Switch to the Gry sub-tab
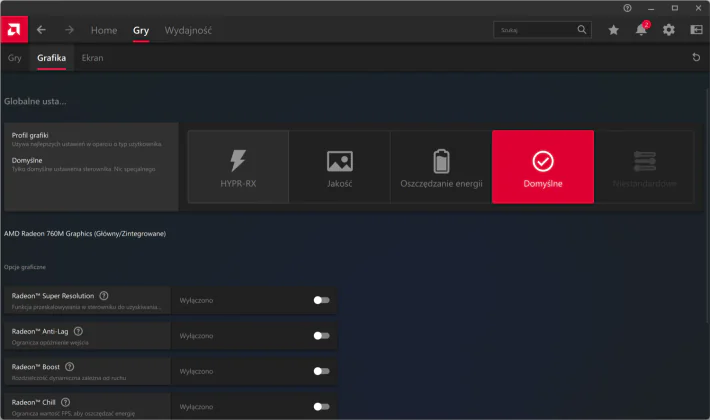 click(14, 58)
